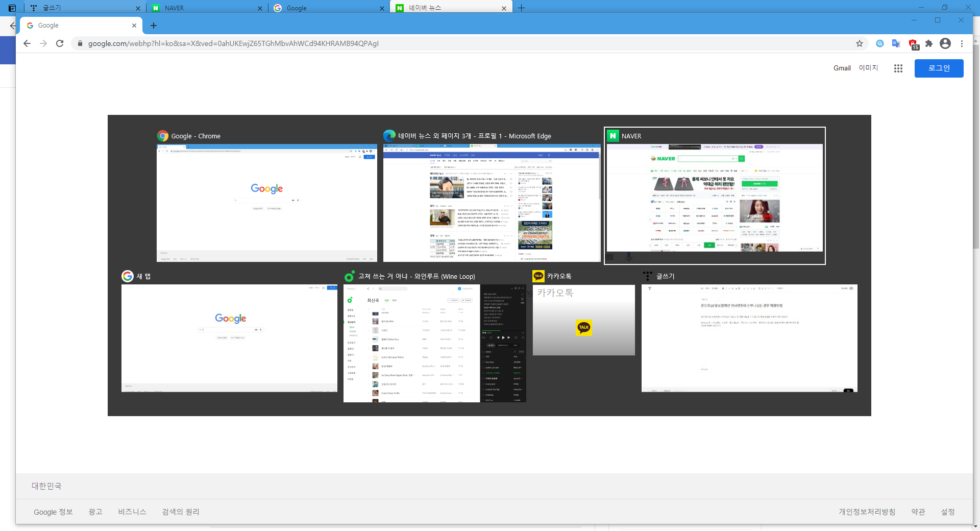
Task: Close the NAVER tab in Edge window
Action: click(x=260, y=8)
